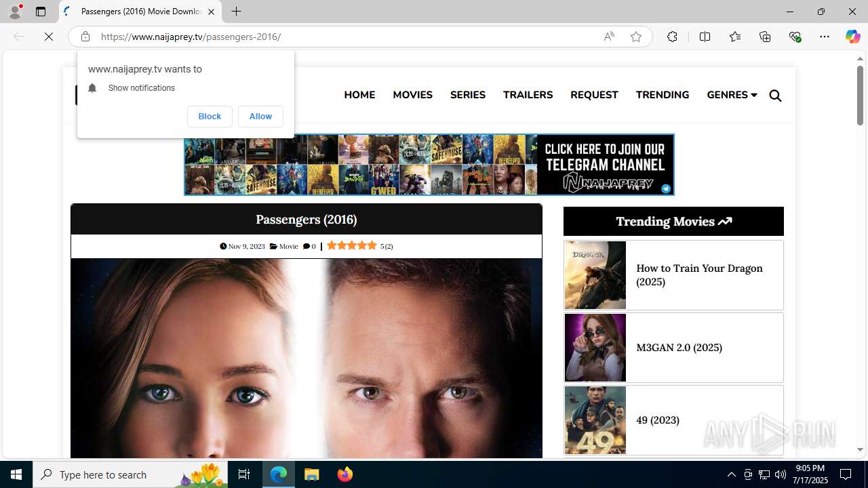This screenshot has width=868, height=488.
Task: Click the Passengers movie poster image
Action: click(307, 358)
